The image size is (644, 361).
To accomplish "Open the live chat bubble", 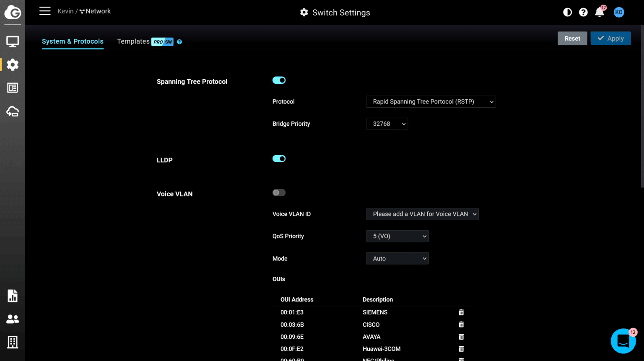I will (x=623, y=341).
